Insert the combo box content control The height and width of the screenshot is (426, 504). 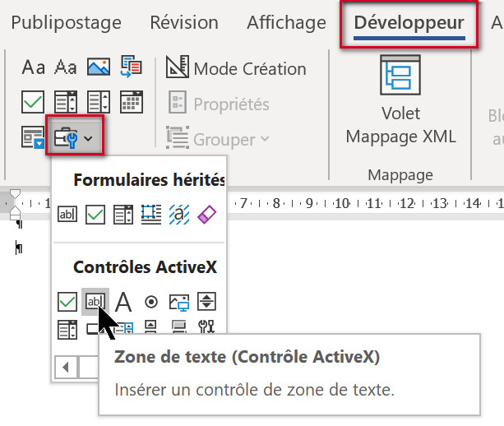(66, 102)
